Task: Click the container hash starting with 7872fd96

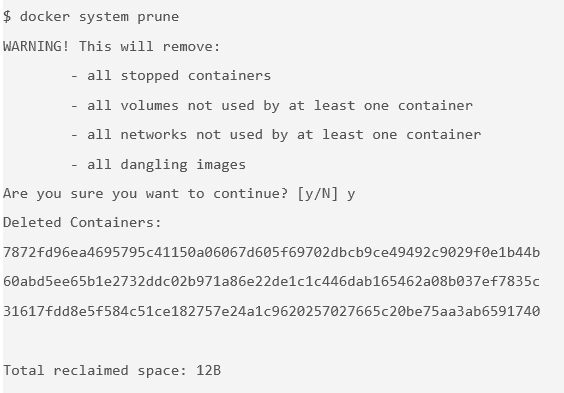Action: pos(272,252)
